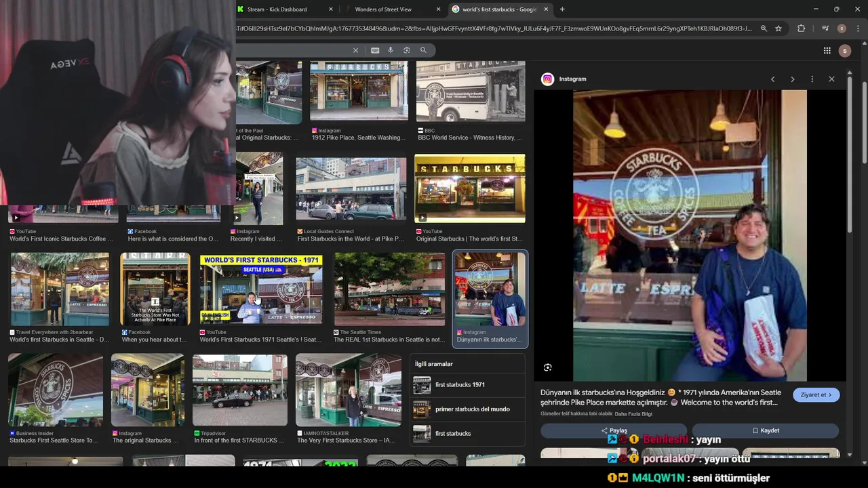Close the world's first starbucks tab

pyautogui.click(x=547, y=9)
